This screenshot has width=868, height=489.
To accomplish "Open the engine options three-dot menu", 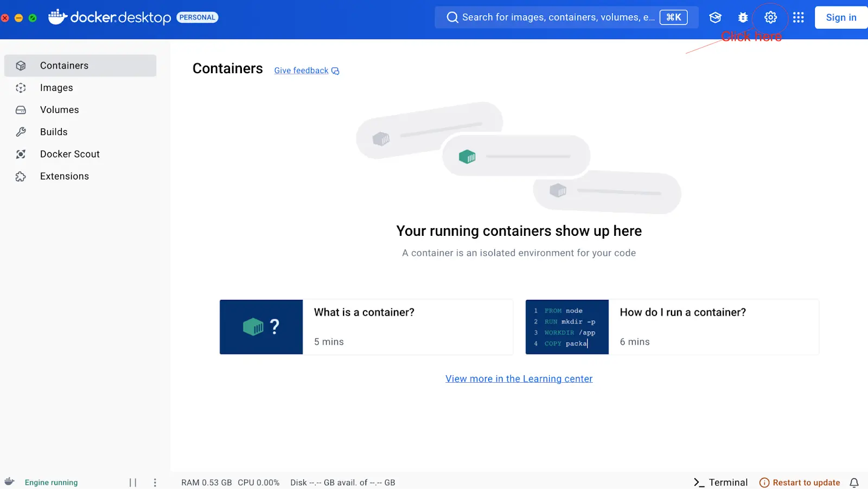I will (155, 482).
